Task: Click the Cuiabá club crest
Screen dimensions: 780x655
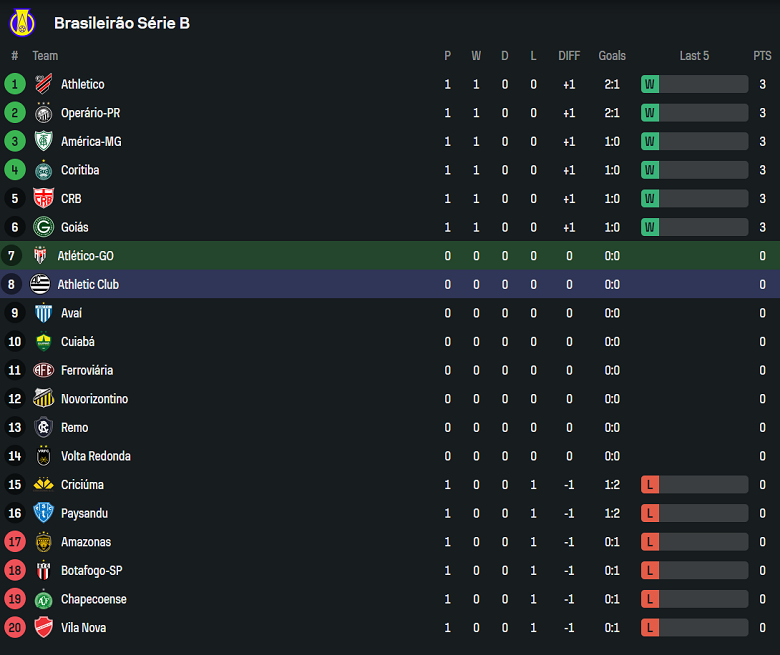Action: pyautogui.click(x=43, y=342)
